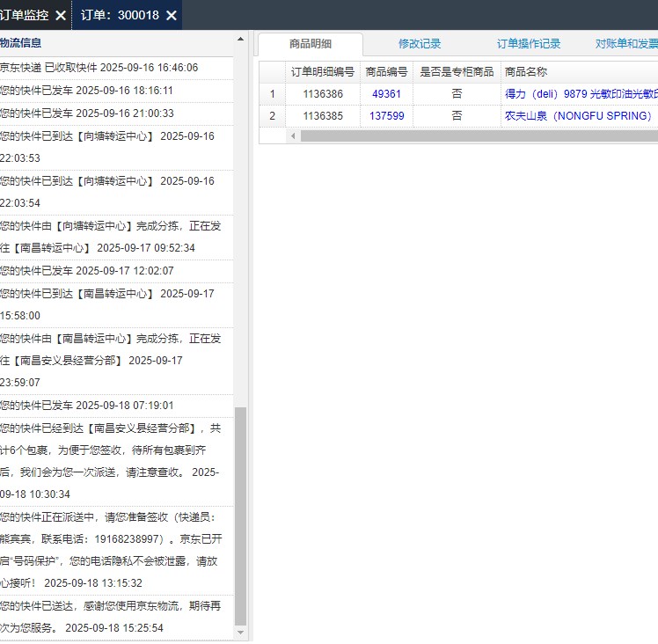Click the 得力 (deli) 9879 product name link
Screen dimensions: 658x644
click(x=581, y=93)
